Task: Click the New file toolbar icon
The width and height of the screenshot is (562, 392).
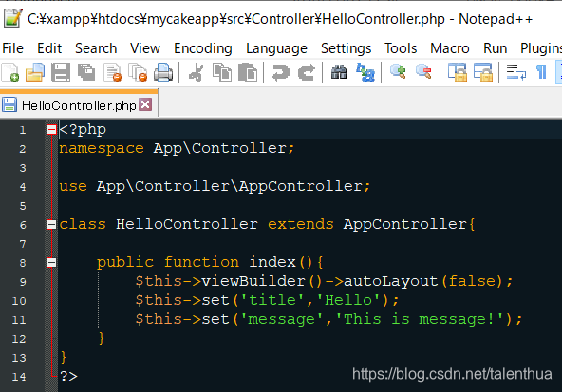Action: (10, 72)
